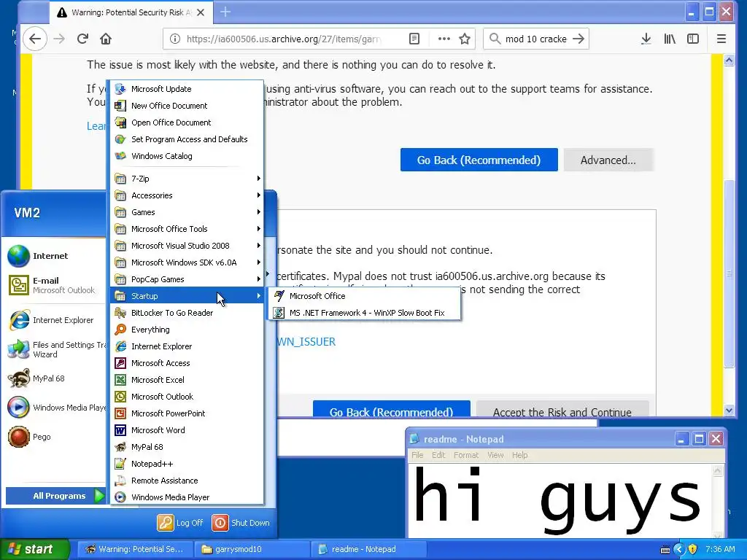Expand the 7-Zip program folder
This screenshot has height=560, width=747.
click(187, 179)
